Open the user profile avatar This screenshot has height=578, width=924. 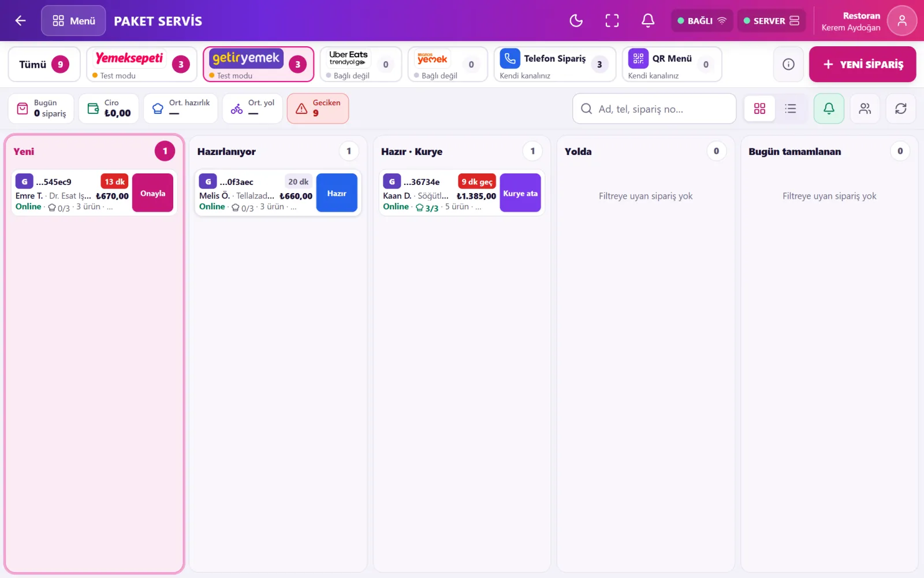[901, 21]
